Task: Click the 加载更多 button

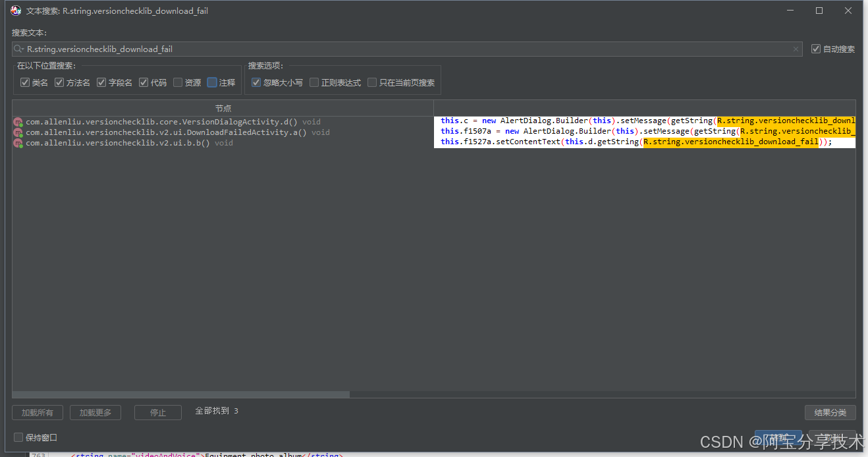Action: pyautogui.click(x=95, y=412)
